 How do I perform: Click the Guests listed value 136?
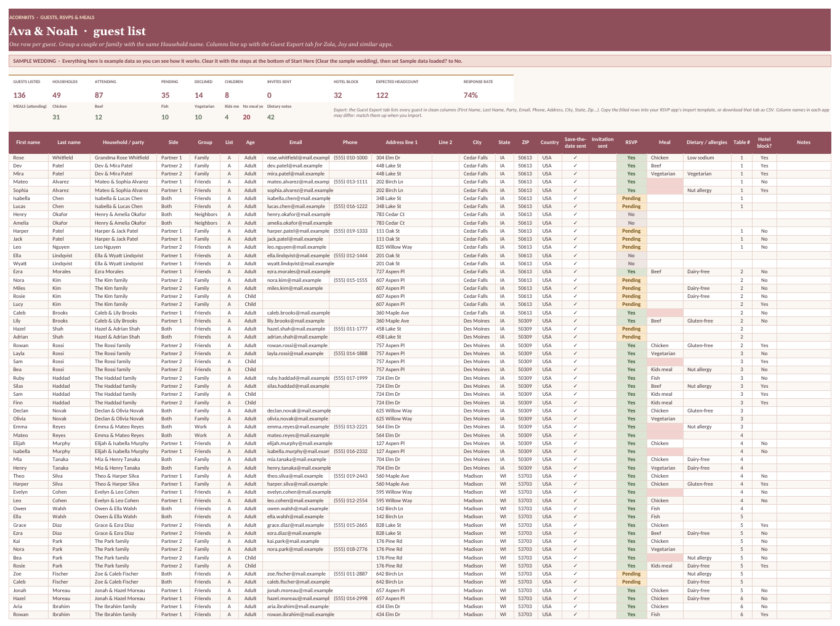pyautogui.click(x=20, y=95)
